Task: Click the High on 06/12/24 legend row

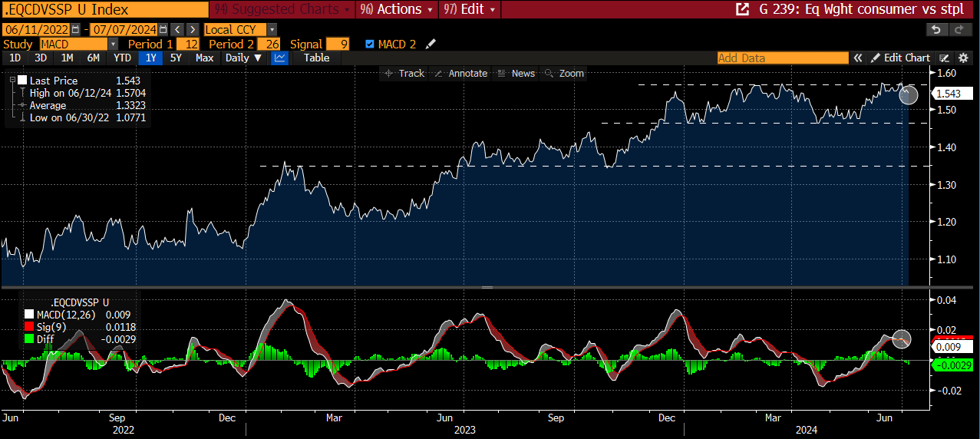Action: point(81,93)
